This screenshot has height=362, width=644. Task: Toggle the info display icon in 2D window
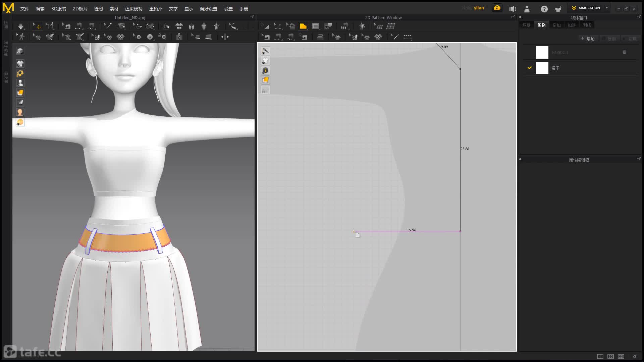pos(265,70)
